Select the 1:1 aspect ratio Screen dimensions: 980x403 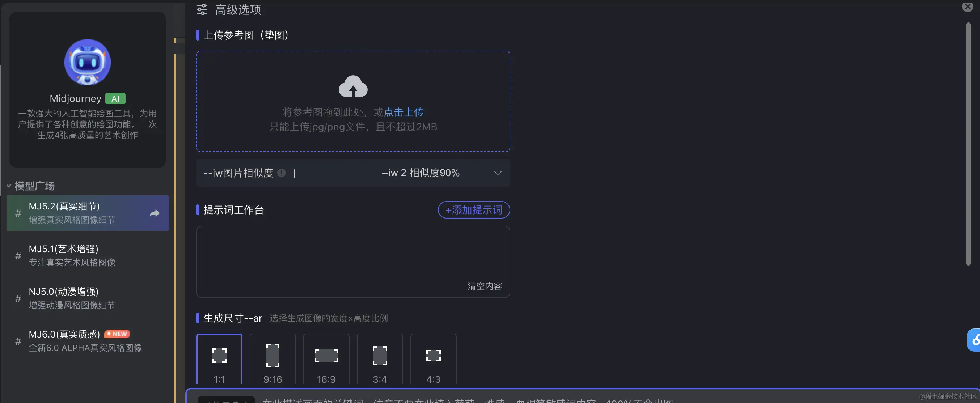[219, 359]
